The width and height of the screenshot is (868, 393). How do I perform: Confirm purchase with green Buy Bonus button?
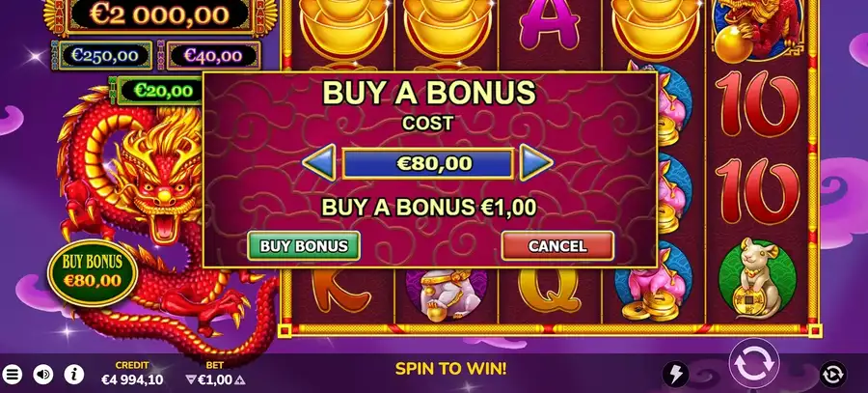click(x=304, y=246)
